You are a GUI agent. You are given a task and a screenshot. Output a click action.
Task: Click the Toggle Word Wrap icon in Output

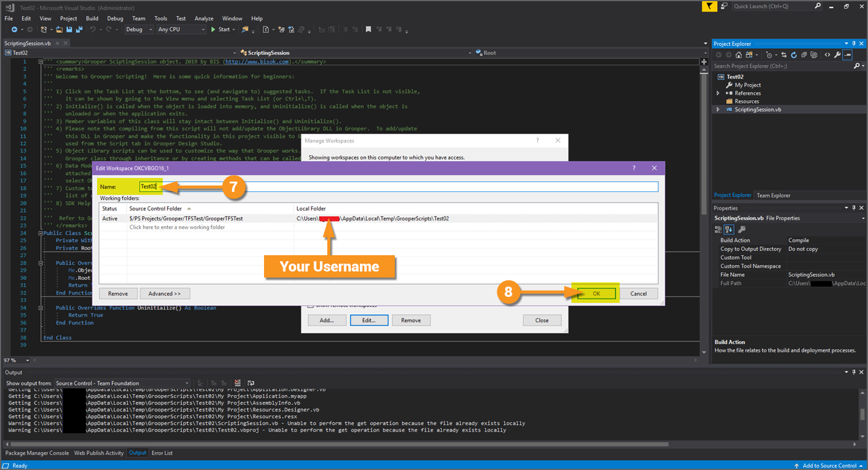pos(251,383)
